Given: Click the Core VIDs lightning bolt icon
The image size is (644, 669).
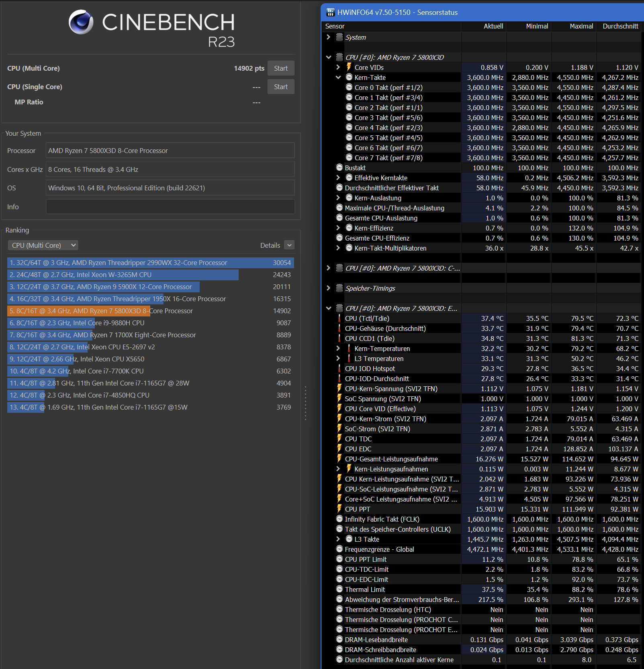Looking at the screenshot, I should point(349,67).
